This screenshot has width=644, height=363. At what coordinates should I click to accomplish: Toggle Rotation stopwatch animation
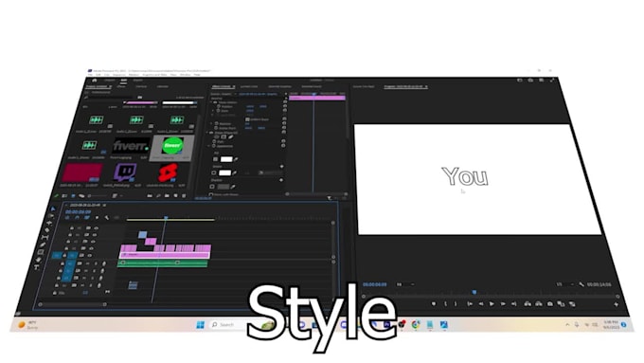217,123
